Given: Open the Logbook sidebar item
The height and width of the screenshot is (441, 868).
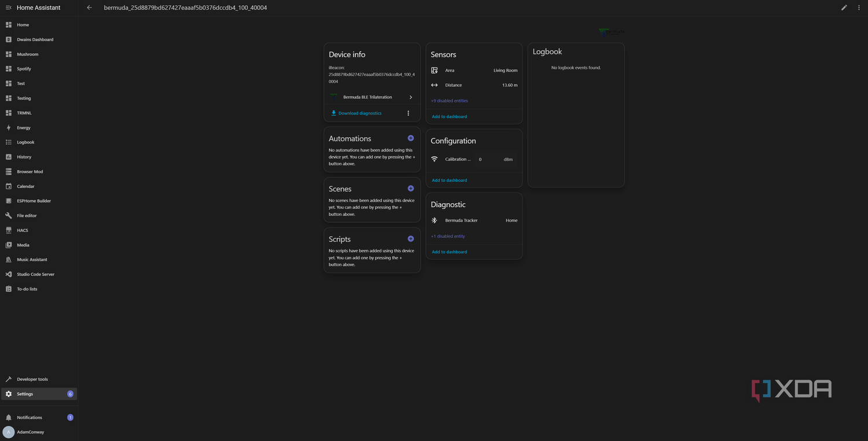Looking at the screenshot, I should [39, 142].
